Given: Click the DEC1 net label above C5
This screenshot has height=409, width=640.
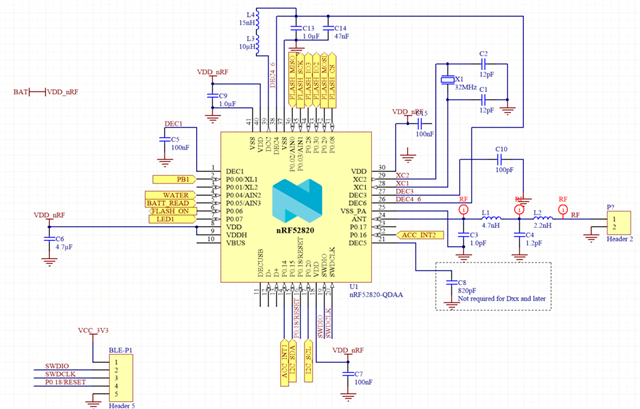Looking at the screenshot, I should [x=173, y=124].
